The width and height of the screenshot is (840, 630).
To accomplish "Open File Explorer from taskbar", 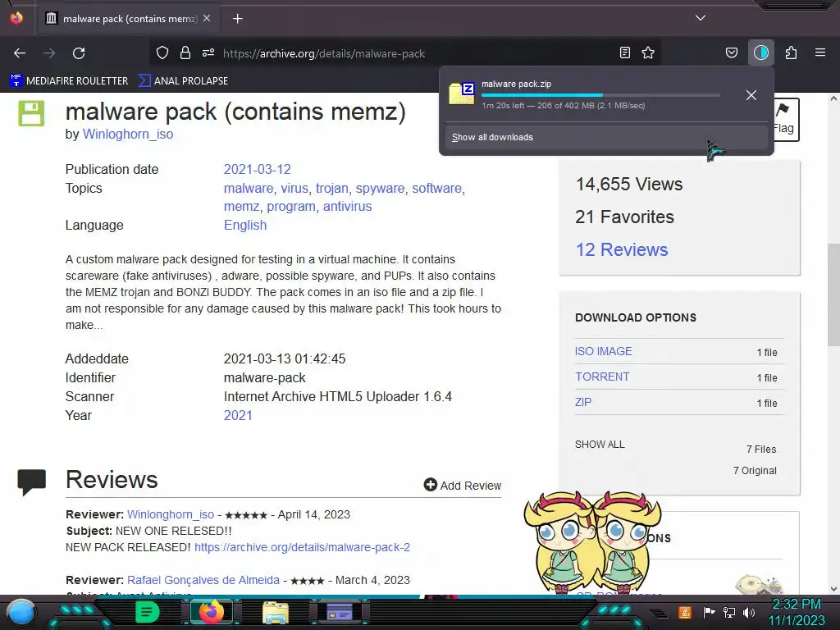I will pyautogui.click(x=276, y=613).
